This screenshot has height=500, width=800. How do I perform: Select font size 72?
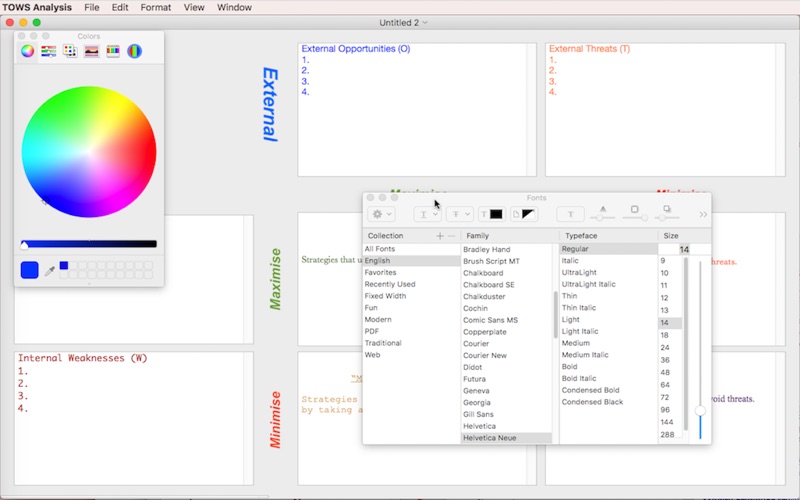tap(670, 397)
